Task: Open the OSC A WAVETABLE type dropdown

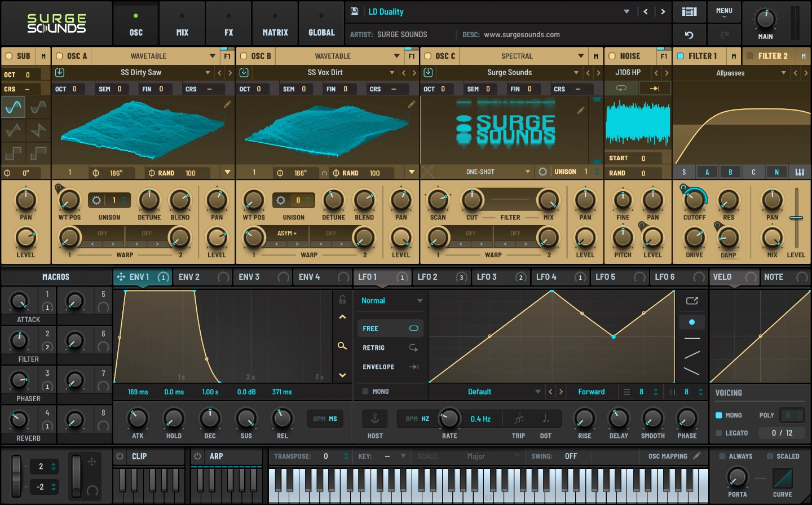Action: tap(156, 56)
